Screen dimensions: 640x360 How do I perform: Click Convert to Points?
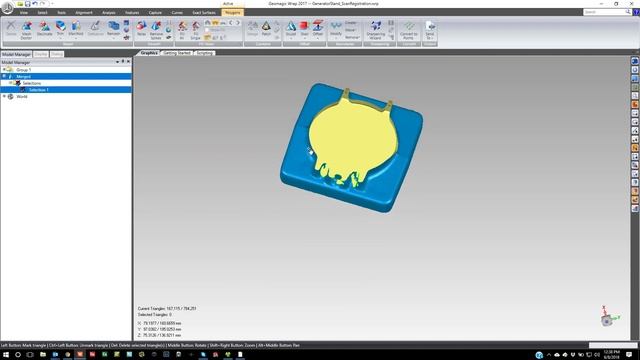tap(409, 31)
